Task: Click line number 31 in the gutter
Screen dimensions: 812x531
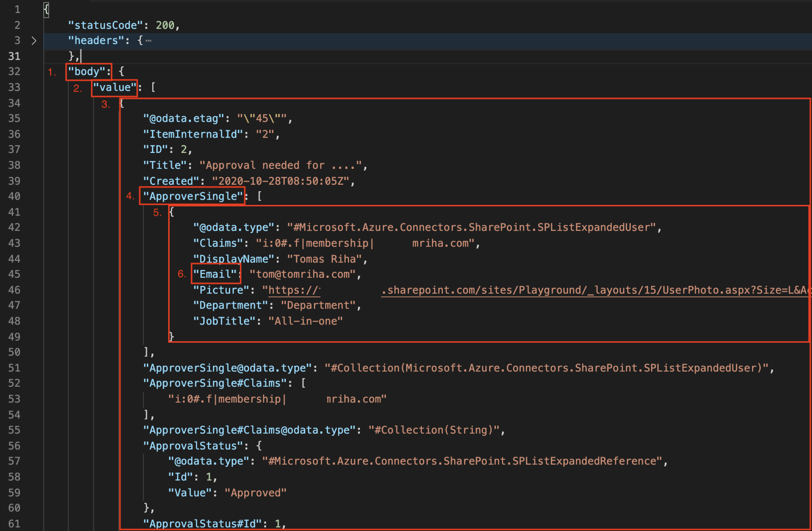Action: point(14,56)
